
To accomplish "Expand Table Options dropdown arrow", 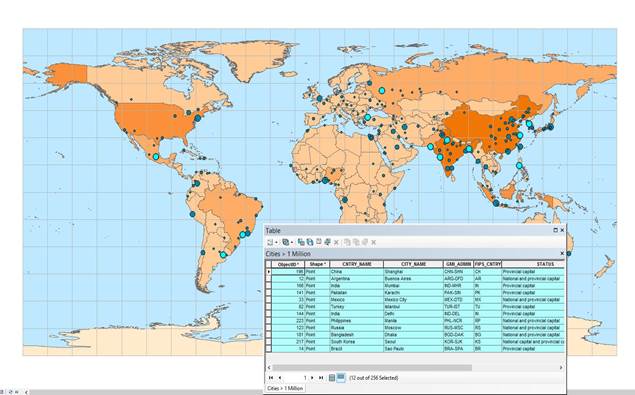I will click(276, 242).
